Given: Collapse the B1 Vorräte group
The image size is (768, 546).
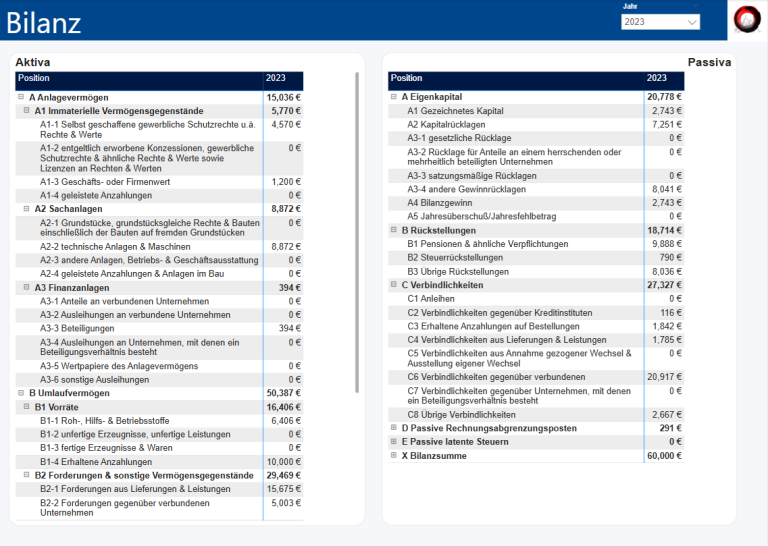Looking at the screenshot, I should pos(27,408).
